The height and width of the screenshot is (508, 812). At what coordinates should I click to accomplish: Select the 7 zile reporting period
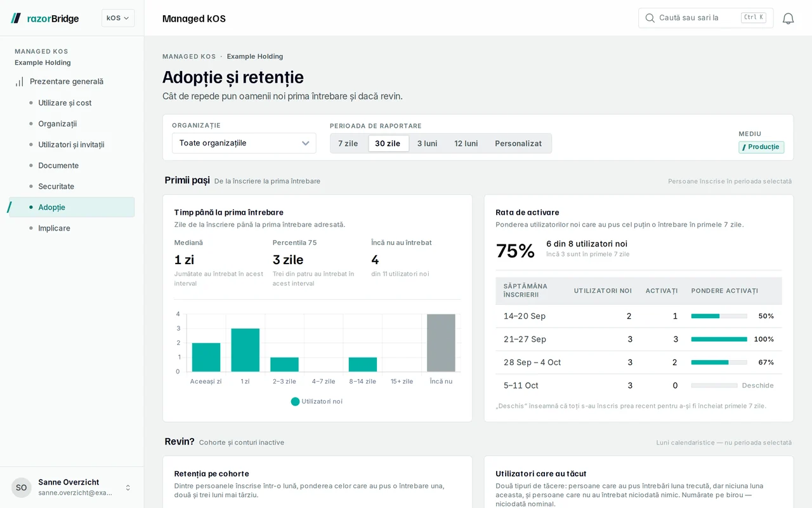(348, 144)
